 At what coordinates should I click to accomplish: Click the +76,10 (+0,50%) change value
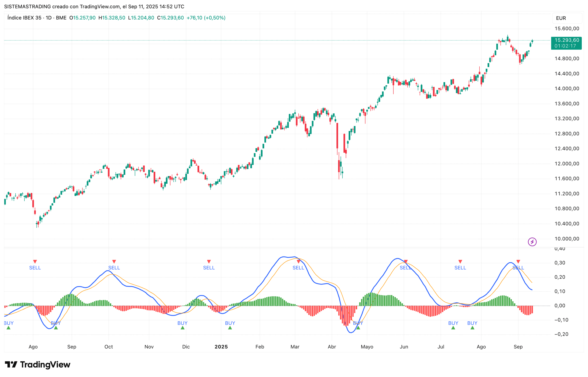[206, 18]
